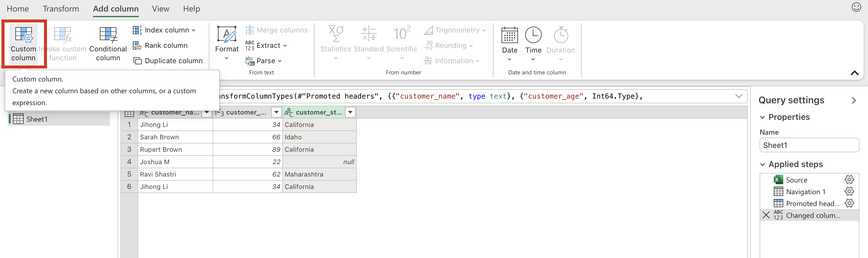Viewport: 868px width, 258px height.
Task: Expand the Extract dropdown
Action: pos(285,45)
